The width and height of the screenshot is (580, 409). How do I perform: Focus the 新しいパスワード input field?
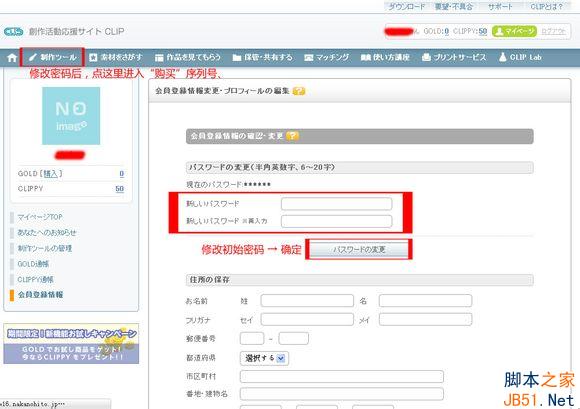pos(336,204)
